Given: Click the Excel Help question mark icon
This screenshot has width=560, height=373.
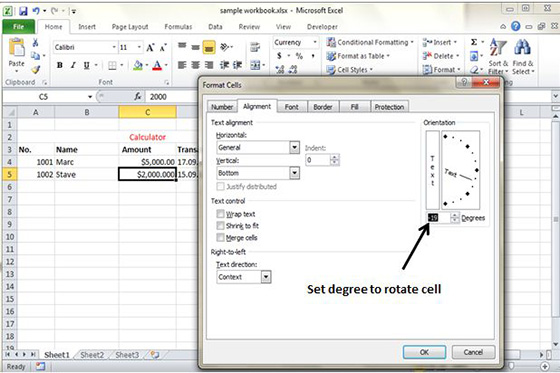Looking at the screenshot, I should pyautogui.click(x=515, y=26).
